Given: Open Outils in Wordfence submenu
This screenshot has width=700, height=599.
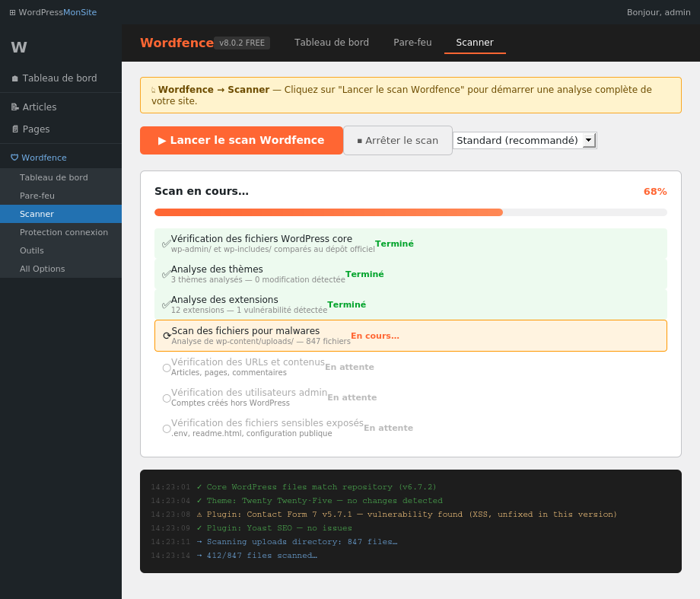Looking at the screenshot, I should point(61,250).
